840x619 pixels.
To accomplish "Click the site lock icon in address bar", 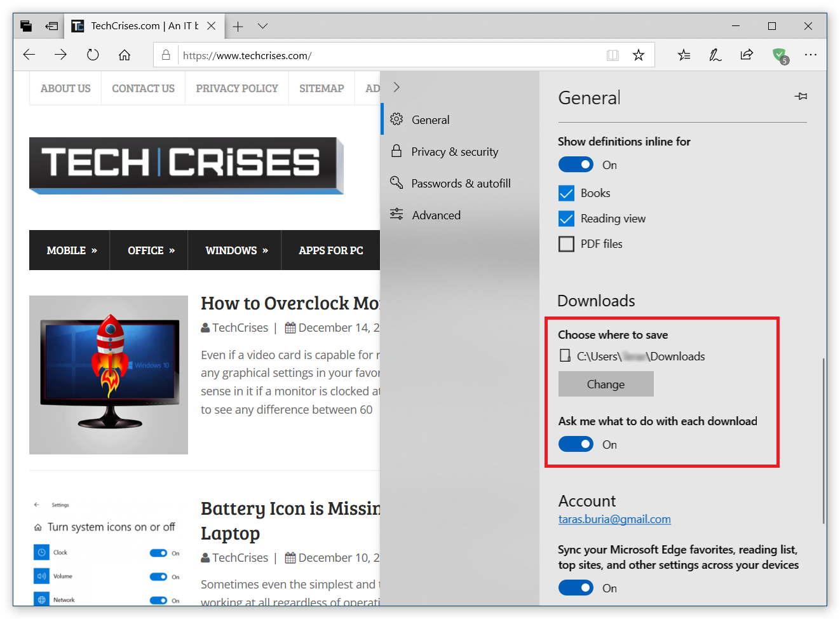I will point(166,55).
